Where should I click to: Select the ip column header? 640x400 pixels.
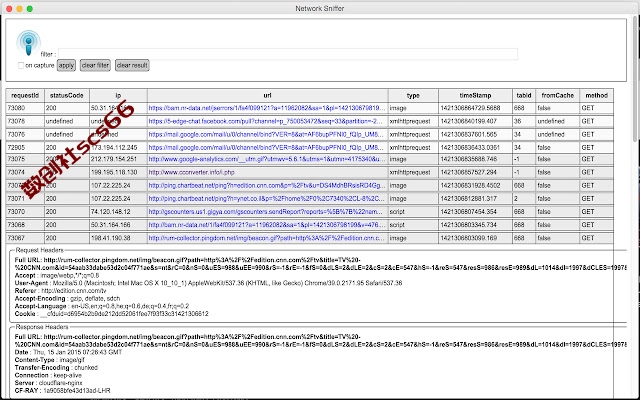click(118, 96)
